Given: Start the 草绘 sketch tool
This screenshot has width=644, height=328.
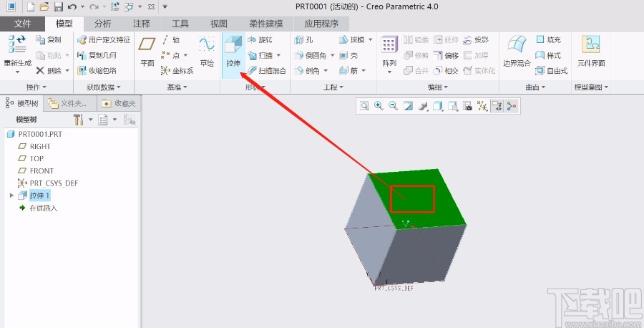Looking at the screenshot, I should click(x=207, y=52).
